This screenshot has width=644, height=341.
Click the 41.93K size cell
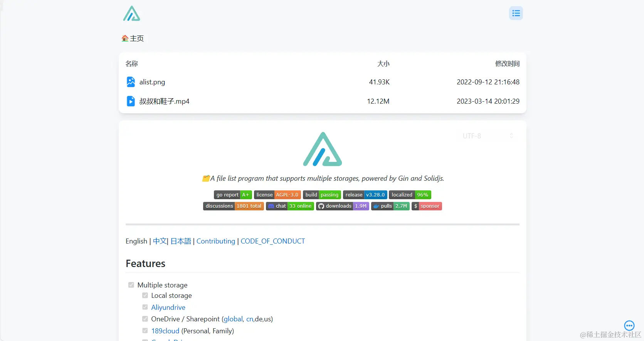click(379, 82)
